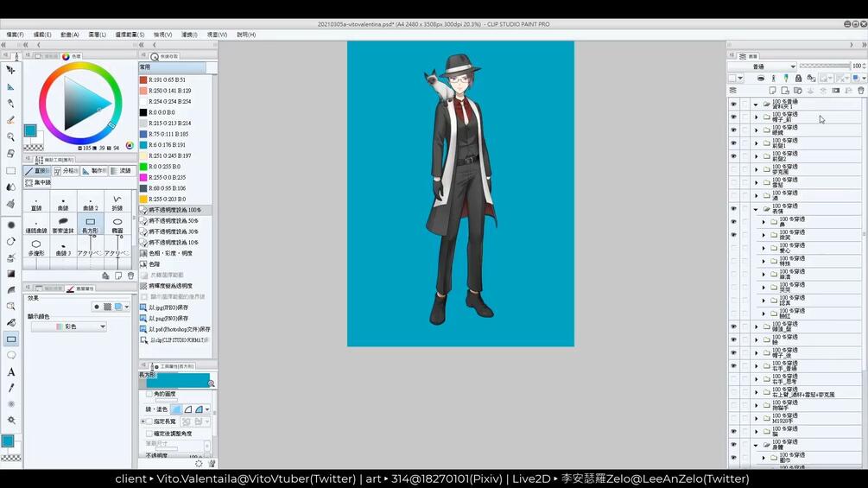Viewport: 868px width, 488px height.
Task: Click the Pen tool icon
Action: click(x=10, y=104)
